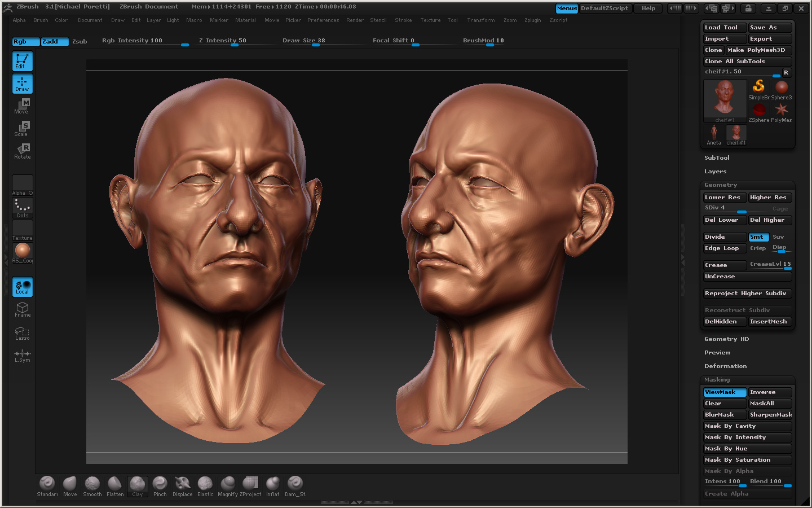Pick the Sphere3D tool thumbnail

tap(782, 90)
